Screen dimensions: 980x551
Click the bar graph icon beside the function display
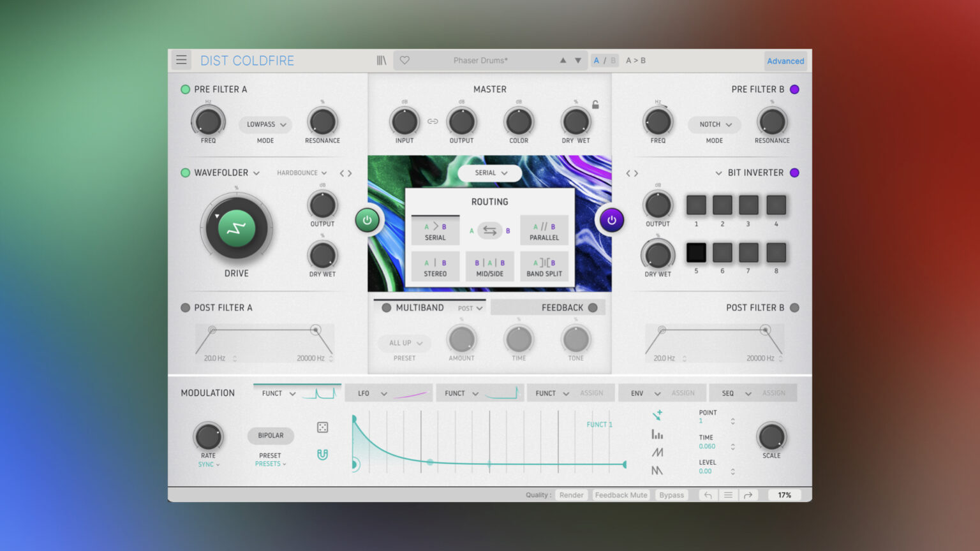click(657, 434)
